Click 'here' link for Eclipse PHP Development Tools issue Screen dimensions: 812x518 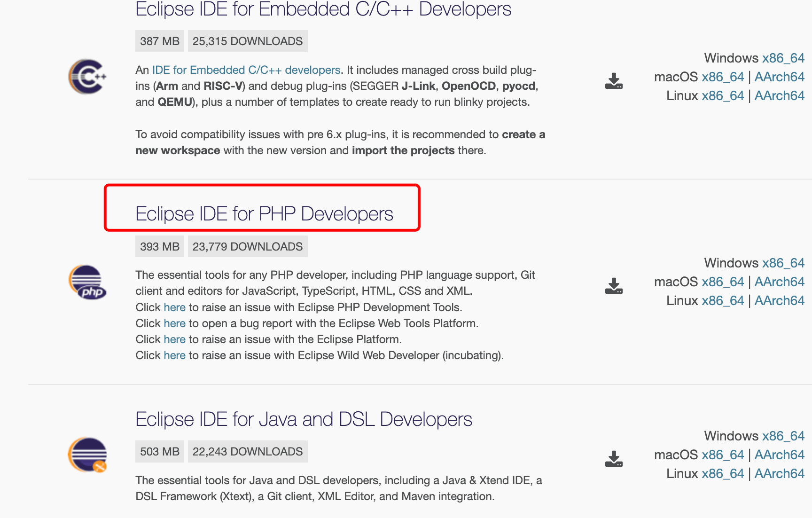174,307
